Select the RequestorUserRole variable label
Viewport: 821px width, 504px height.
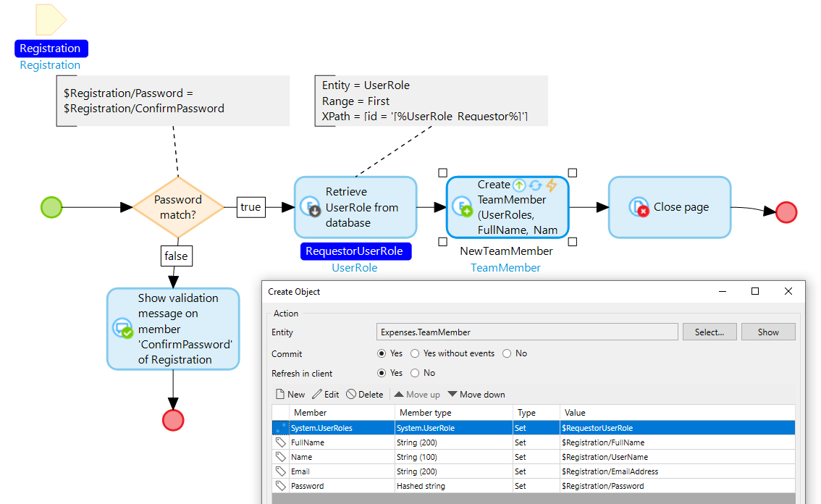click(x=355, y=251)
